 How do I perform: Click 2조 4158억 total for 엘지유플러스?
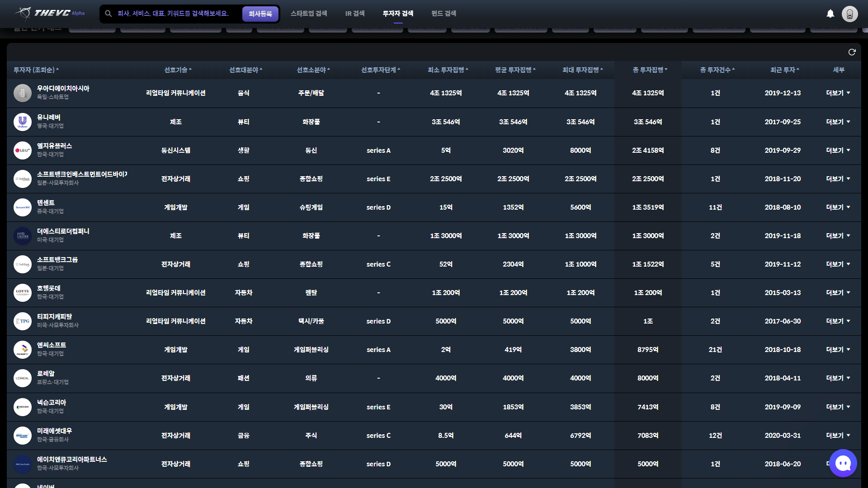coord(648,150)
